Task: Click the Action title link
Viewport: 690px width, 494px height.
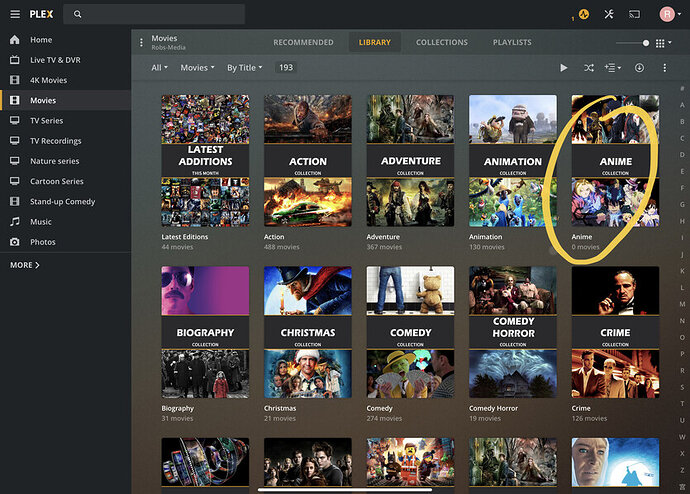Action: point(274,237)
